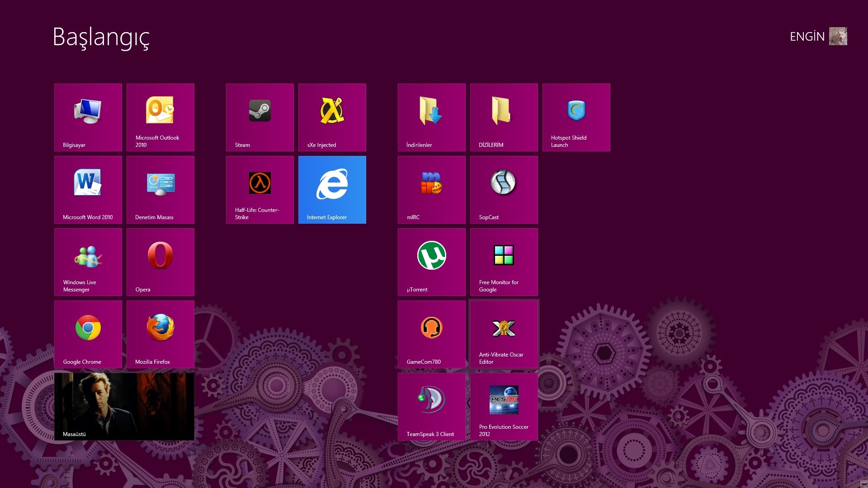Launch Windows Live Messenger tile
The width and height of the screenshot is (868, 488).
pyautogui.click(x=88, y=262)
